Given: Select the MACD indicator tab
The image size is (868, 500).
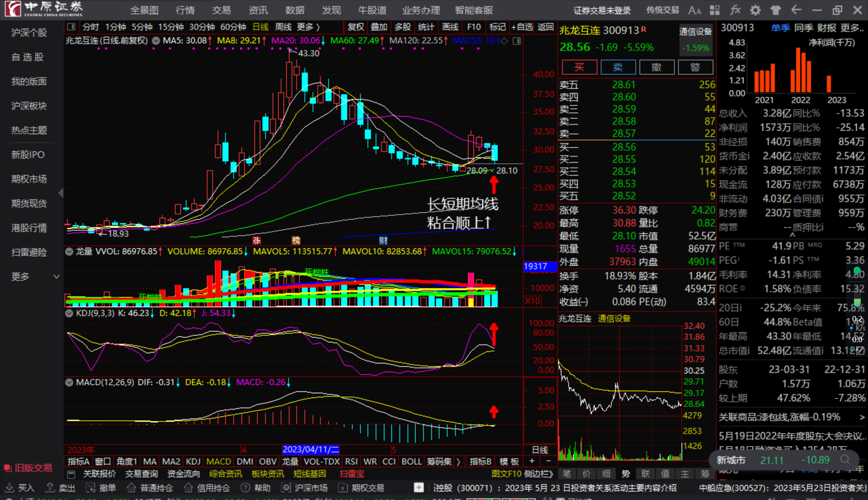Looking at the screenshot, I should pos(218,462).
